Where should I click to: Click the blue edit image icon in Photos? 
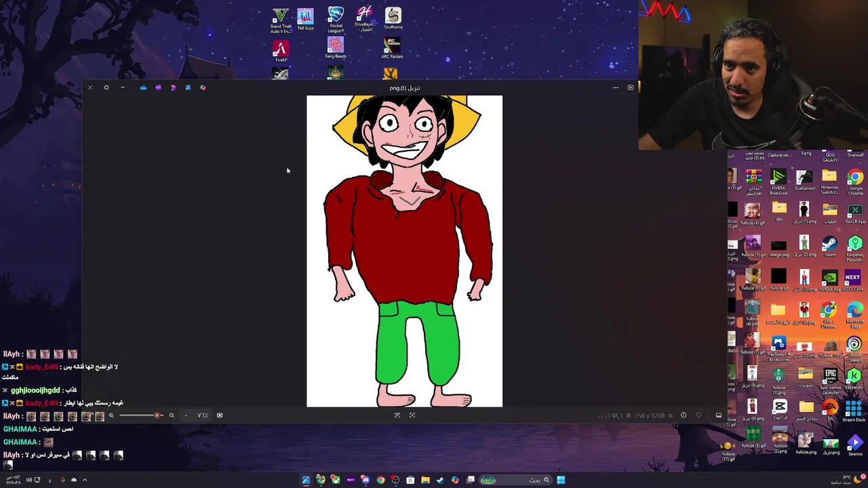pyautogui.click(x=188, y=87)
